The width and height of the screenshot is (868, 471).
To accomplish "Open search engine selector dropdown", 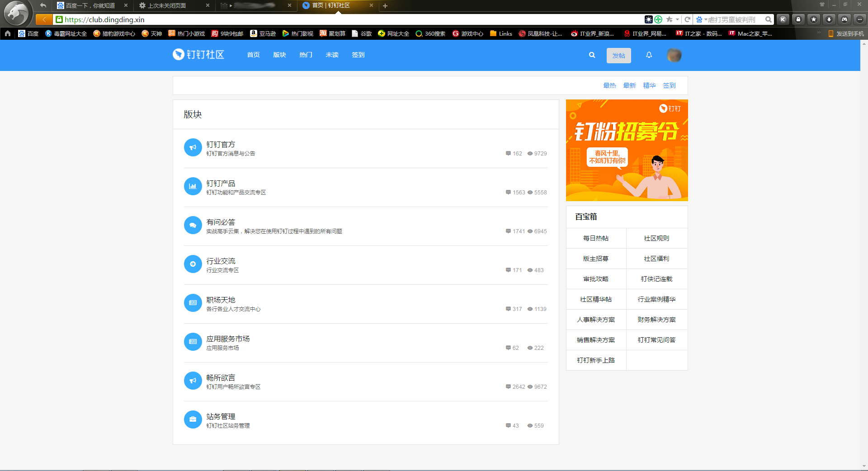I will [x=701, y=19].
